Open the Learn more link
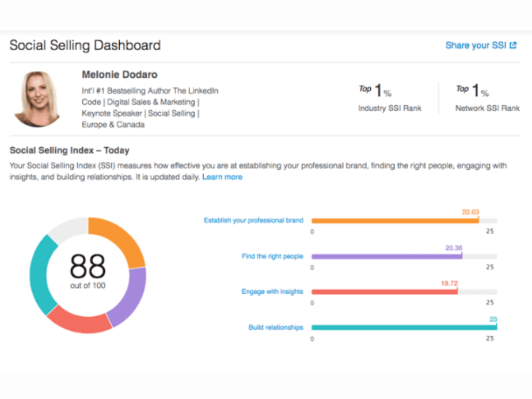The height and width of the screenshot is (399, 532). 222,177
